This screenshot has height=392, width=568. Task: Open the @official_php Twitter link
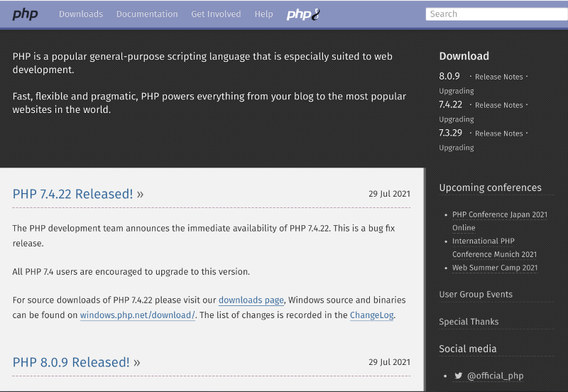coord(494,376)
